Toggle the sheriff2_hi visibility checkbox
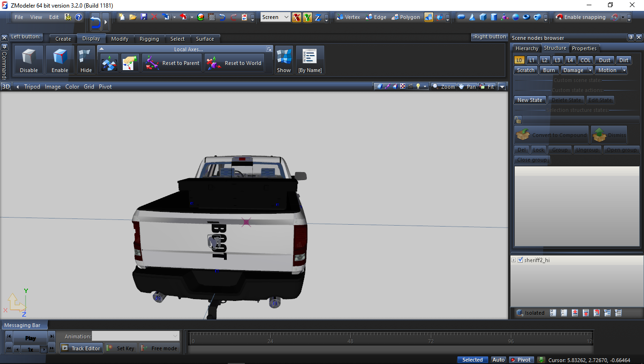The height and width of the screenshot is (364, 644). point(520,260)
